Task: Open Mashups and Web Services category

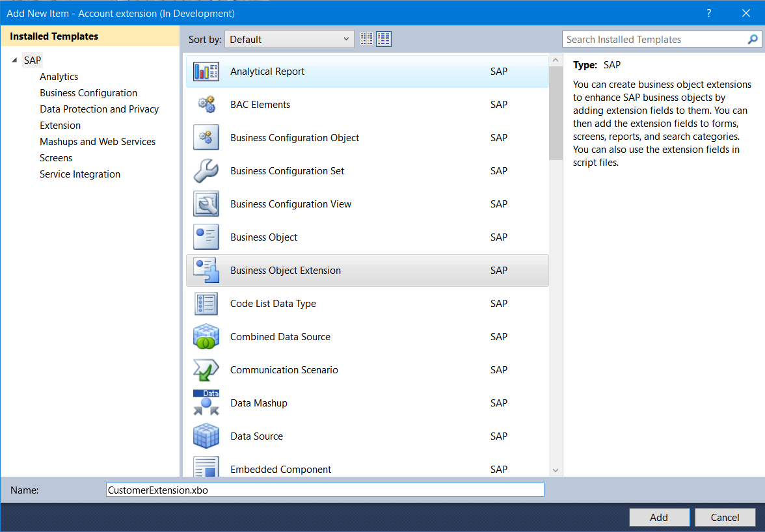Action: (98, 142)
